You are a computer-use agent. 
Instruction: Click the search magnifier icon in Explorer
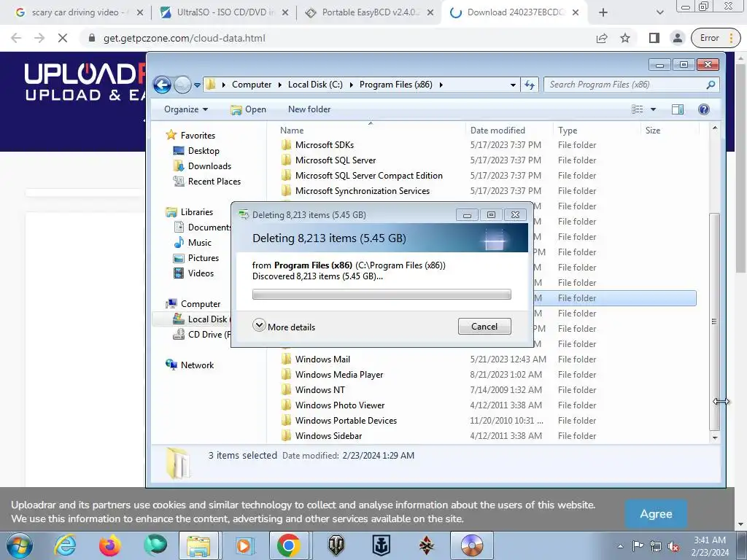click(711, 85)
